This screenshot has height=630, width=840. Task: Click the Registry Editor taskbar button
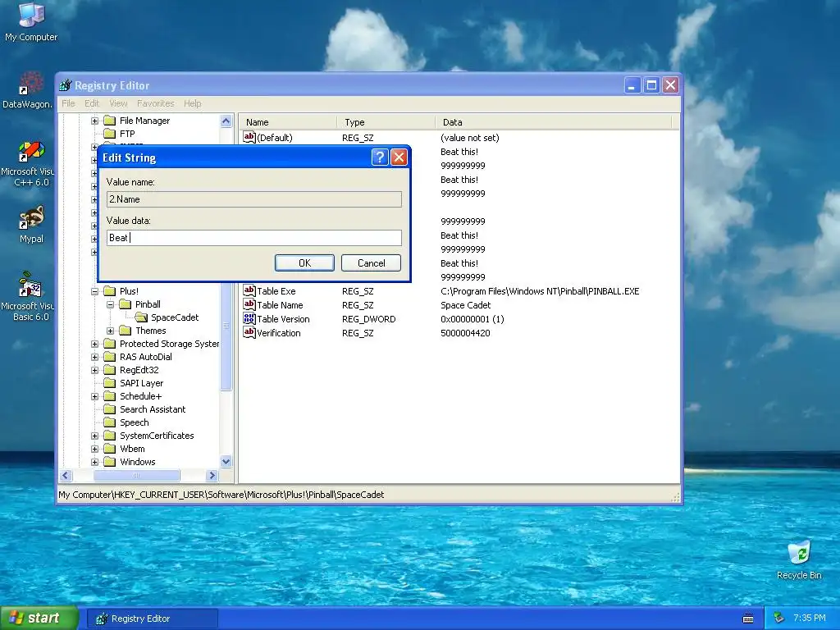(152, 619)
